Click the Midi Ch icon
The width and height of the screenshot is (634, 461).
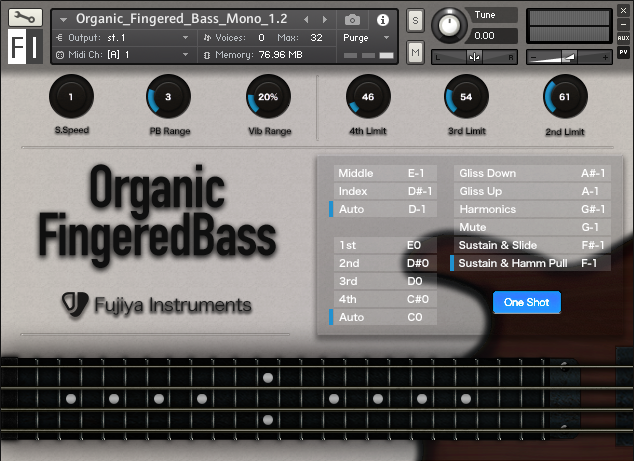(59, 55)
